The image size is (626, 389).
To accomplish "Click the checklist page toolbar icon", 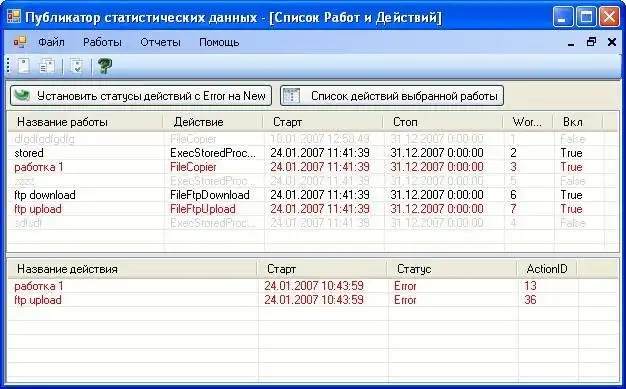I will point(76,66).
